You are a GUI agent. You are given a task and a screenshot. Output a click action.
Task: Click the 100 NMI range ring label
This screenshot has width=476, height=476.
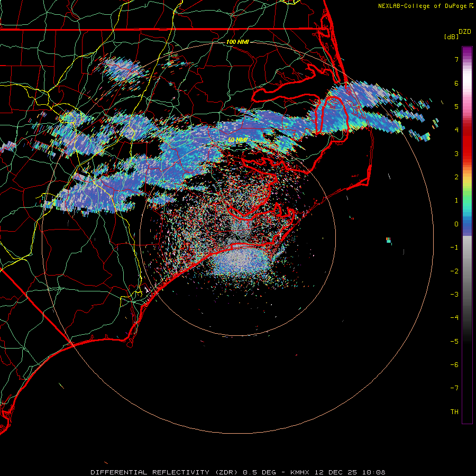237,42
